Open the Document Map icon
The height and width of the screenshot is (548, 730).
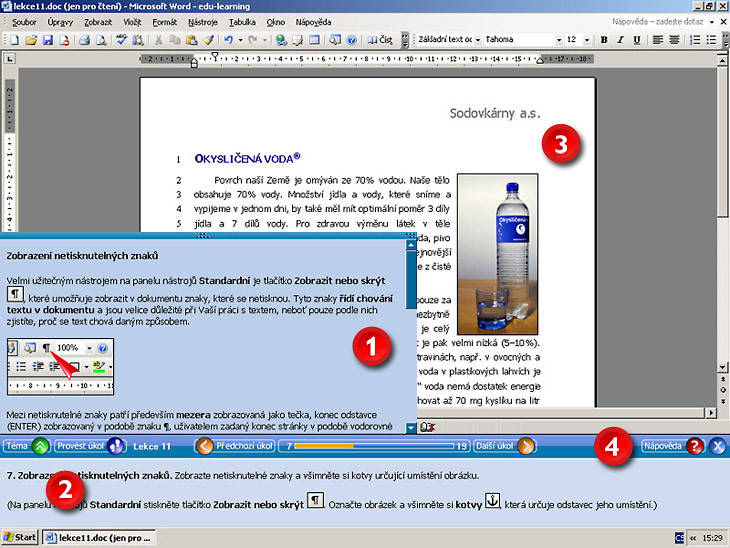click(335, 40)
